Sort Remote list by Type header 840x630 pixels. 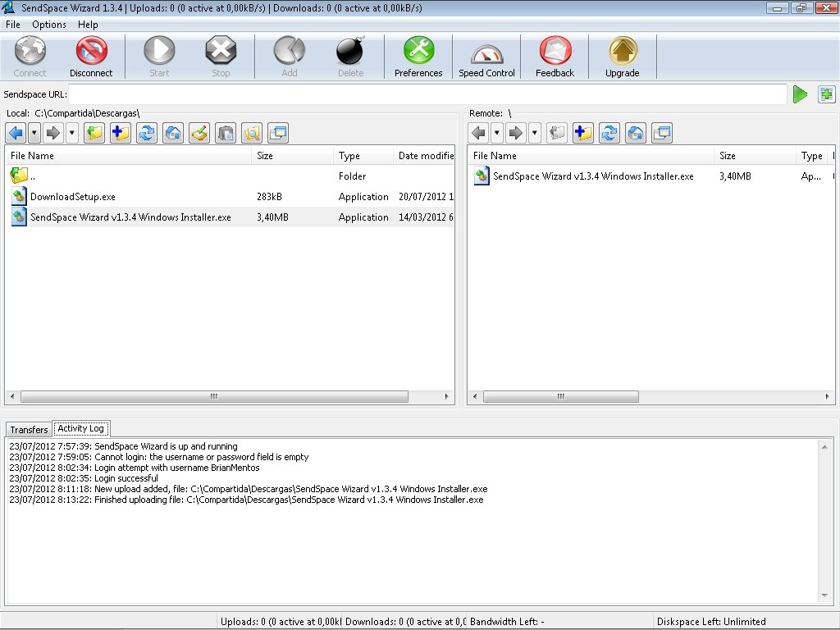pos(811,155)
